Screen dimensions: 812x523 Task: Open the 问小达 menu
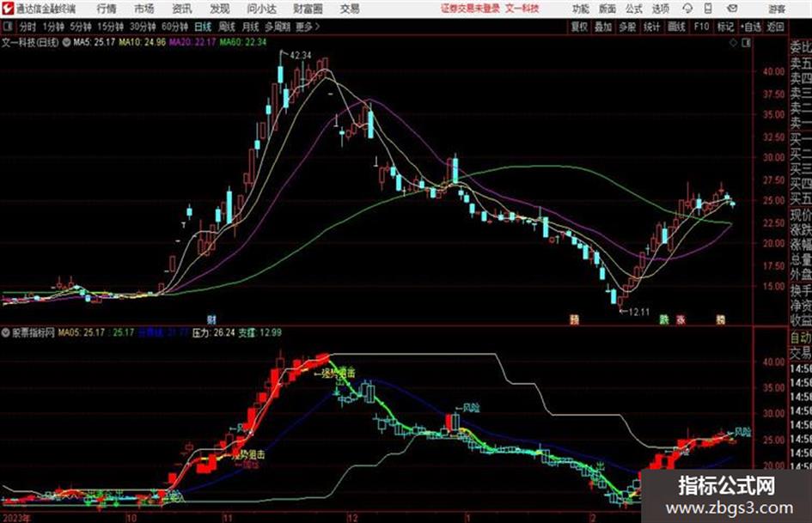coord(261,9)
